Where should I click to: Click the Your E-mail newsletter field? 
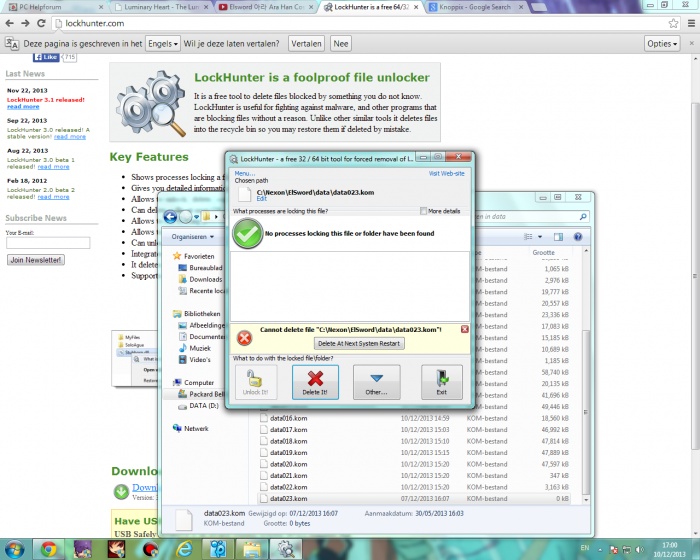(x=48, y=242)
